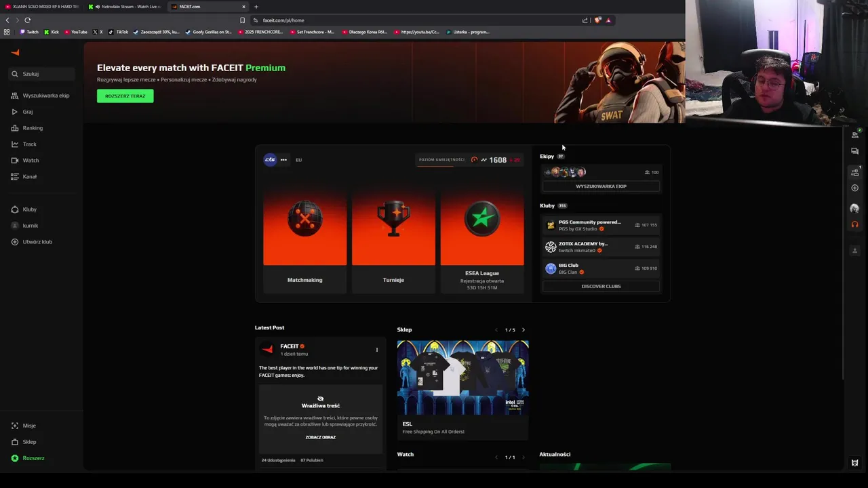This screenshot has height=488, width=868.
Task: Go to next Watch slide
Action: click(x=523, y=457)
